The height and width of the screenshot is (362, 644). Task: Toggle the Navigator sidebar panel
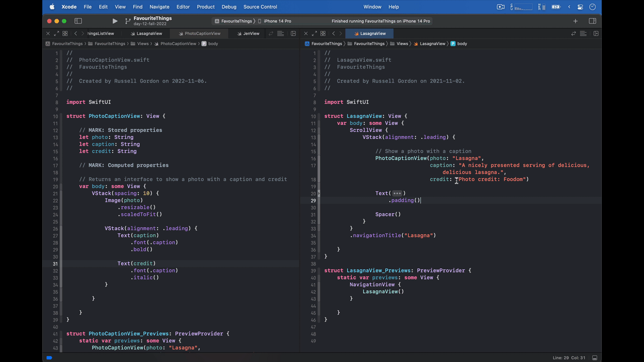[x=78, y=21]
